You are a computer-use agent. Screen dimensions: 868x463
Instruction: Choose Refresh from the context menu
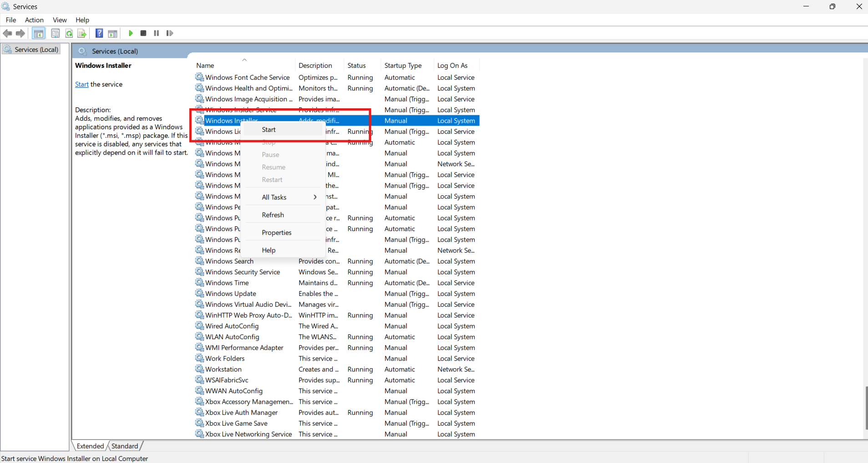[273, 215]
